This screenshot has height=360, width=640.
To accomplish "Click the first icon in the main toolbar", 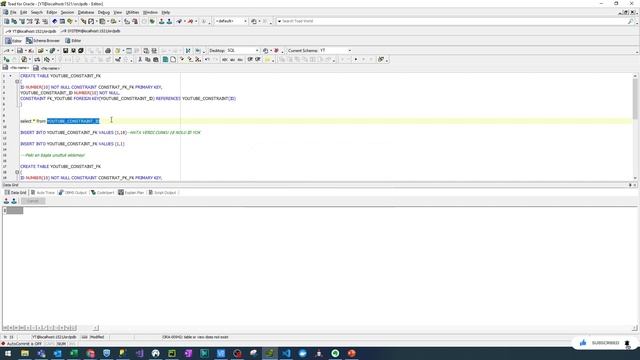I will click(x=7, y=21).
